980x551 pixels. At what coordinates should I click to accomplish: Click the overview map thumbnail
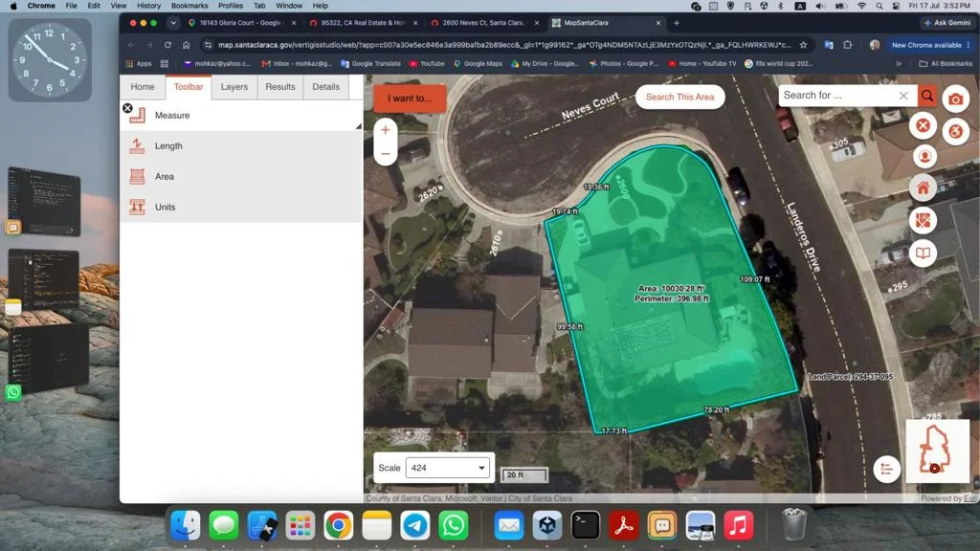click(x=938, y=452)
